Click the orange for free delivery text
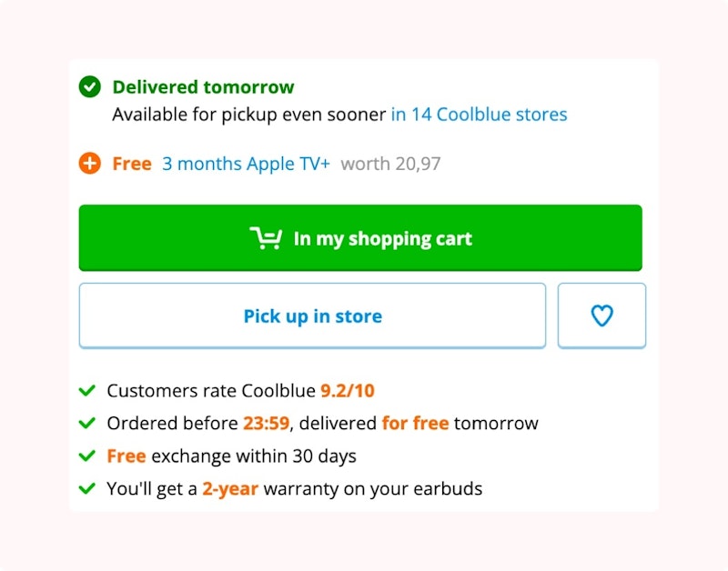Screen dimensions: 728x571 [415, 424]
